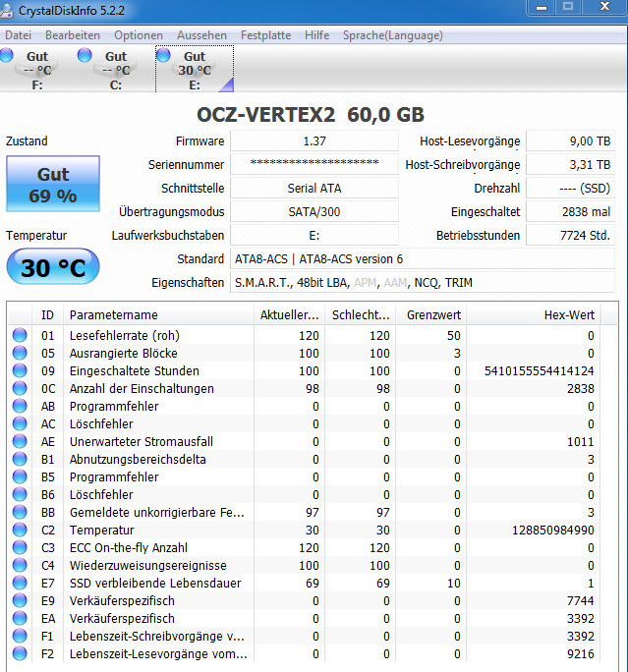The image size is (628, 672).
Task: Minimize the CrystalDiskInfo window
Action: [x=542, y=7]
